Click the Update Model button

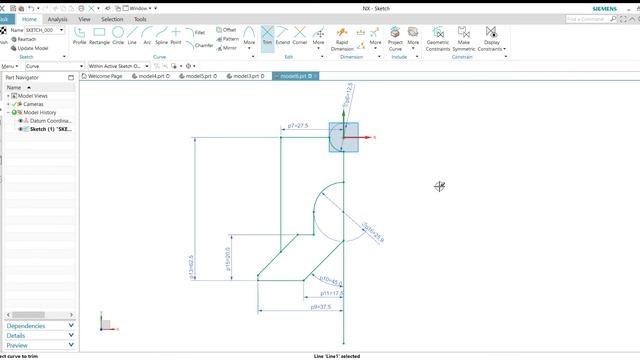pyautogui.click(x=29, y=48)
